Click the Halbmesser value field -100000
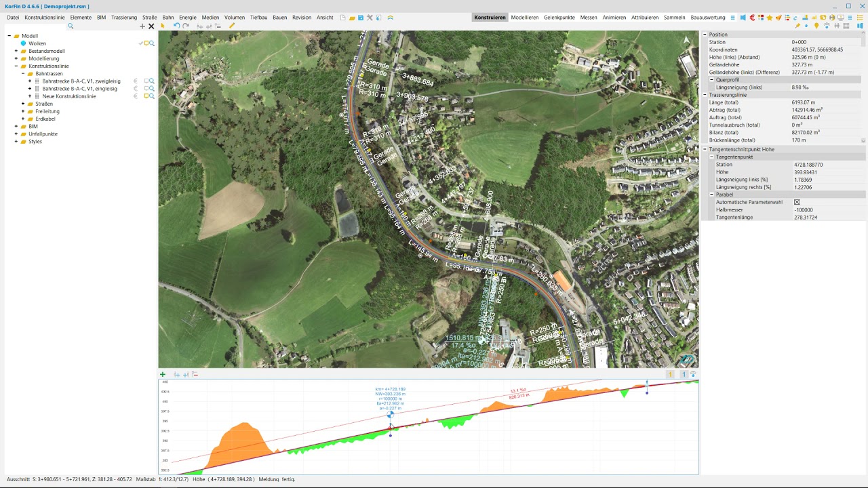This screenshot has height=488, width=868. pos(828,210)
